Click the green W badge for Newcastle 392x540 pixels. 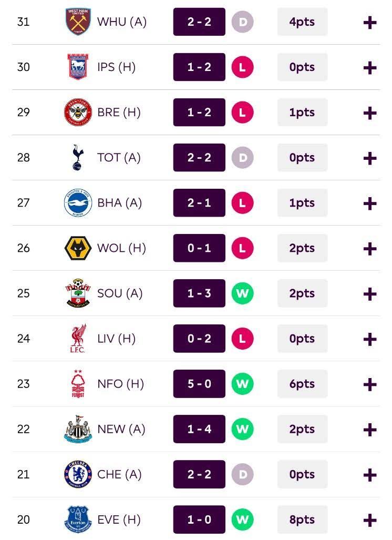point(243,429)
